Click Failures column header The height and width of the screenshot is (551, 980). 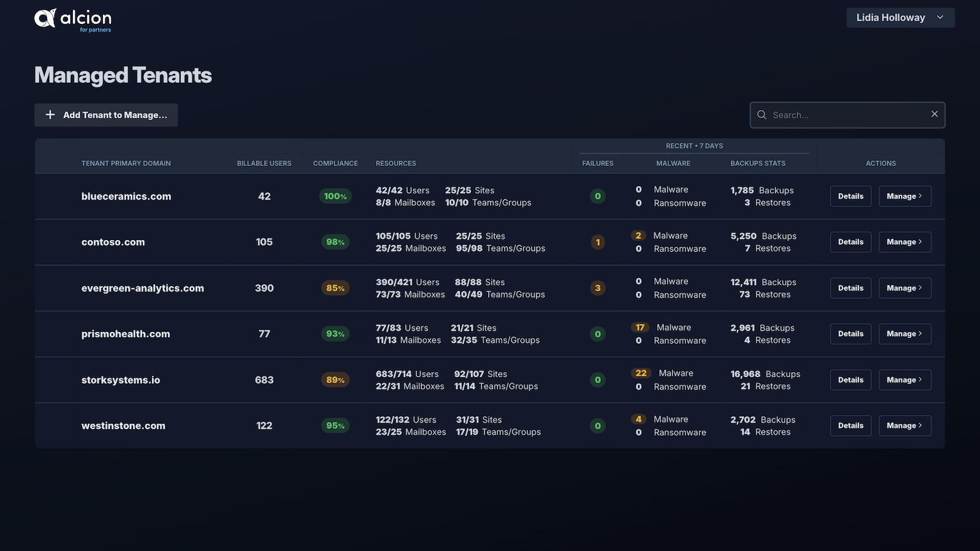pos(598,163)
